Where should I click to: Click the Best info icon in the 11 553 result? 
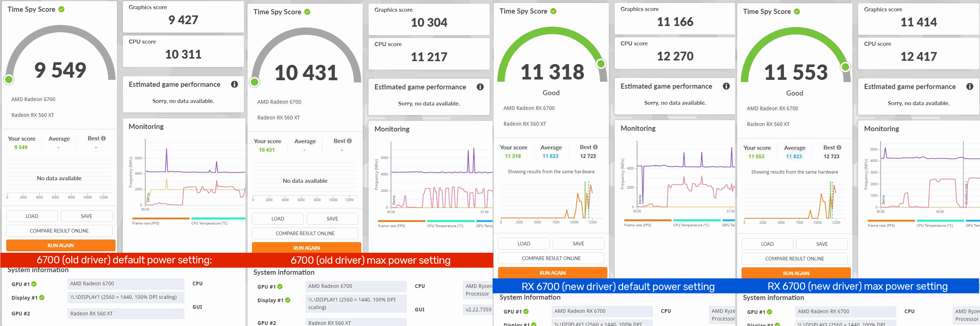pyautogui.click(x=839, y=147)
